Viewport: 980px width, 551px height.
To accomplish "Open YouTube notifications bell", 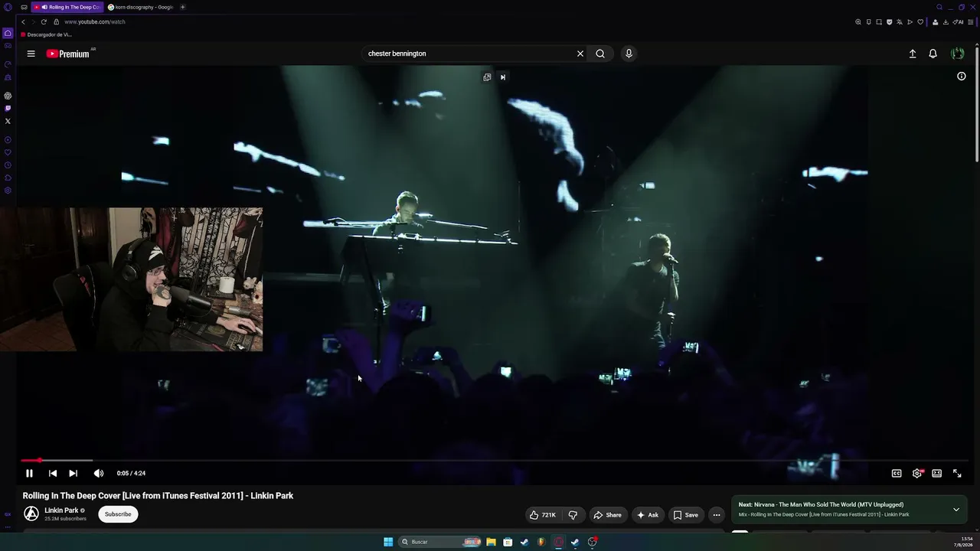I will (x=933, y=54).
